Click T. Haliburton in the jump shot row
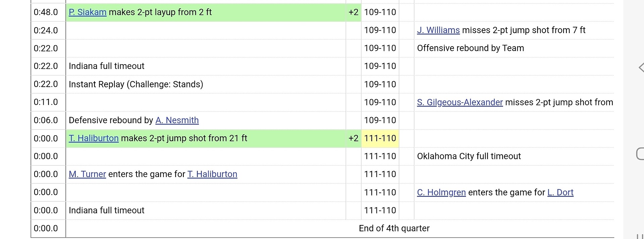Screen dimensions: 644x239 pos(94,139)
